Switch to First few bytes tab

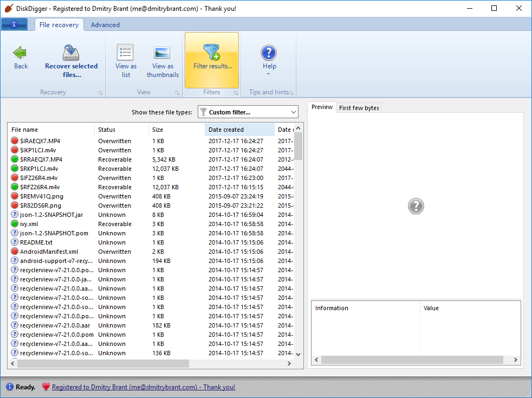[x=359, y=108]
